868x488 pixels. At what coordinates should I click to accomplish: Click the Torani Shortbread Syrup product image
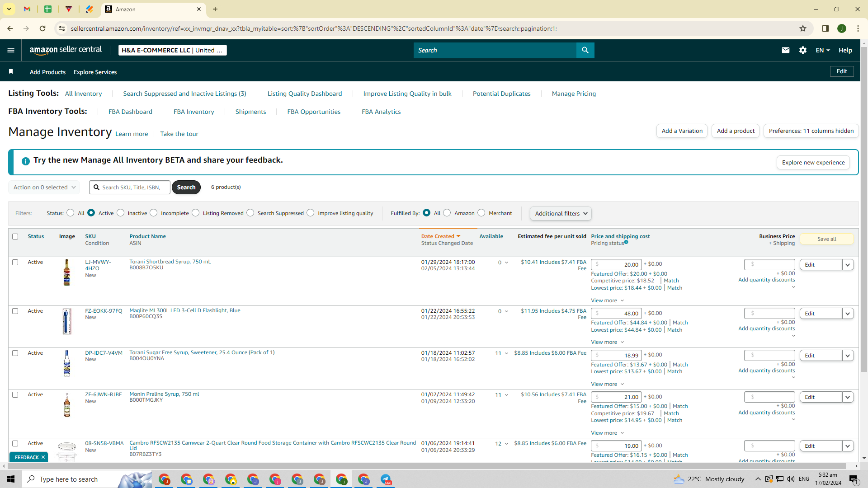click(67, 272)
